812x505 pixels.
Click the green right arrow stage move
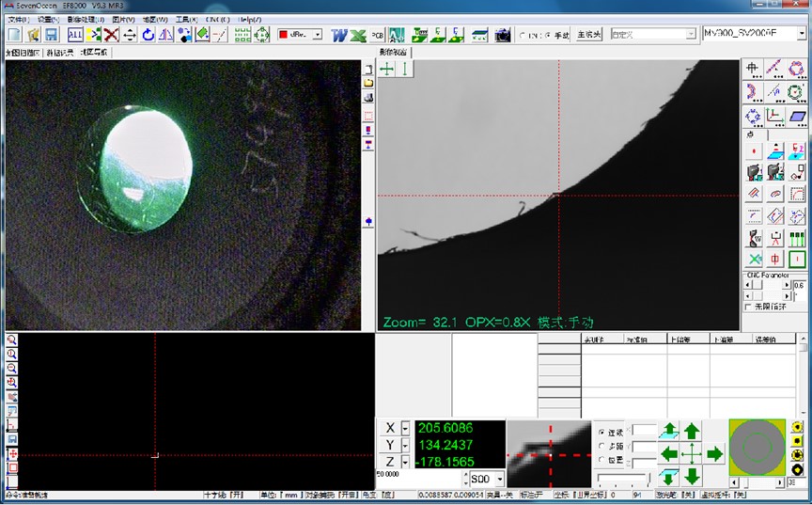(714, 454)
